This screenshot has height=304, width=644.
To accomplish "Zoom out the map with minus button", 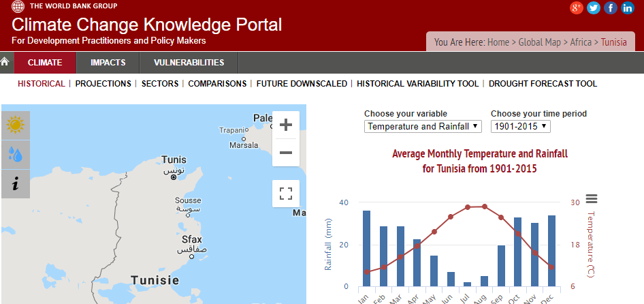I will pos(285,153).
